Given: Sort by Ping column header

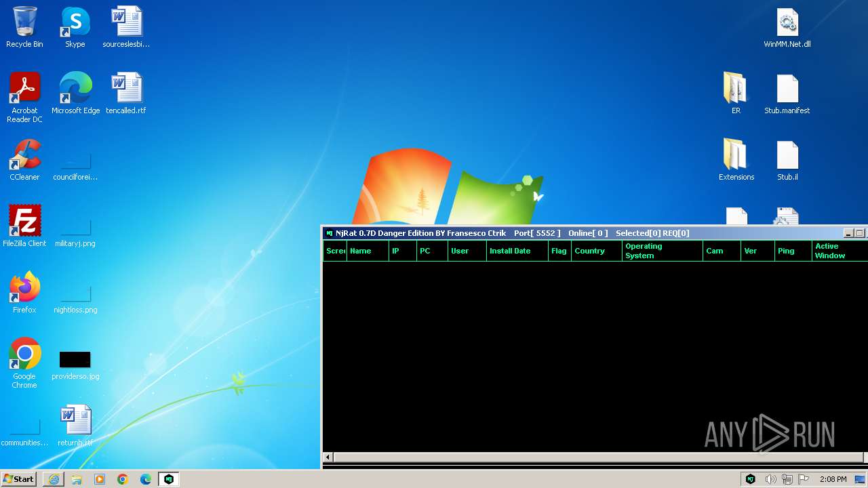Looking at the screenshot, I should (794, 251).
